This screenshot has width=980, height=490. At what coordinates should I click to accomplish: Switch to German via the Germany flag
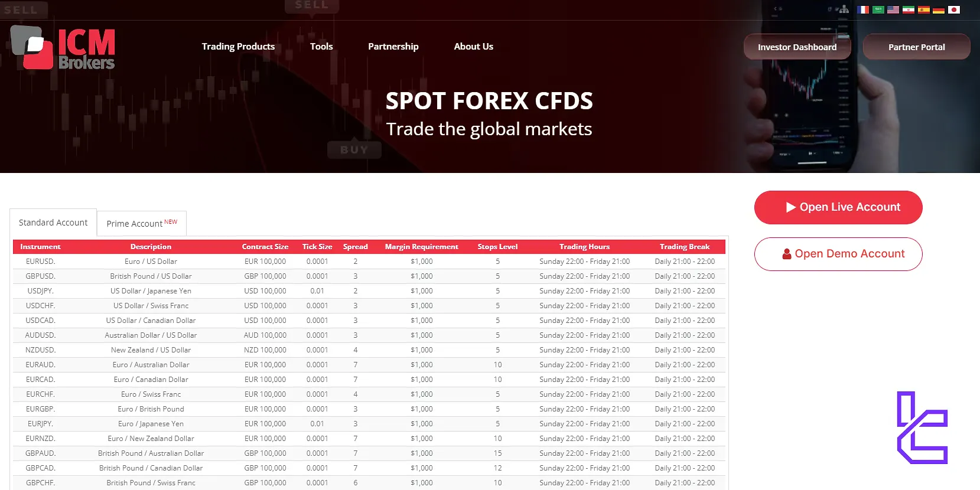pyautogui.click(x=939, y=9)
